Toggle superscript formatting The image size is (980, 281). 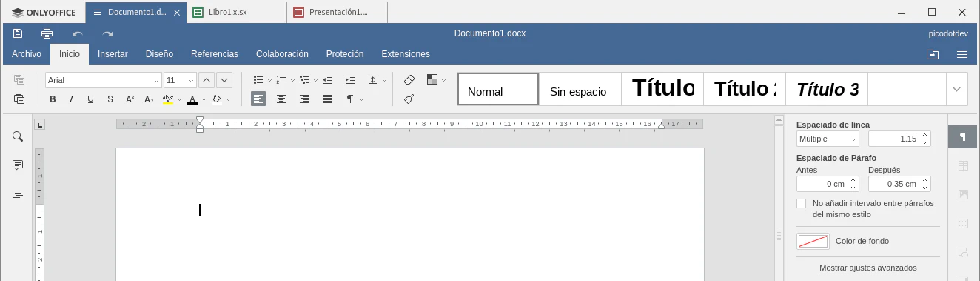click(130, 99)
